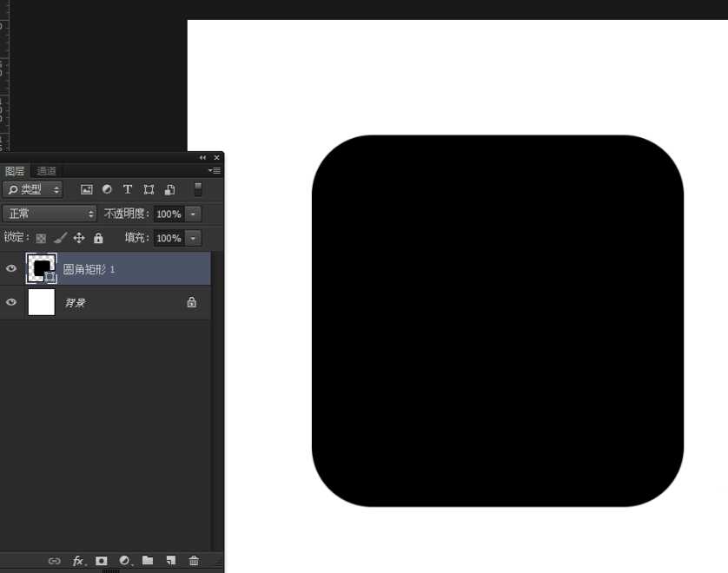Filter for type layers
Image resolution: width=728 pixels, height=573 pixels.
coord(128,189)
